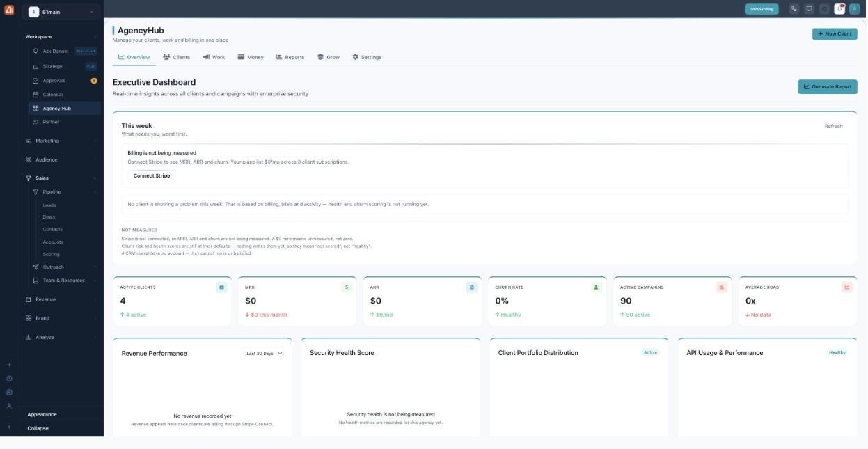Expand the Analyze section
Screen dimensions: 868x449
click(61, 337)
